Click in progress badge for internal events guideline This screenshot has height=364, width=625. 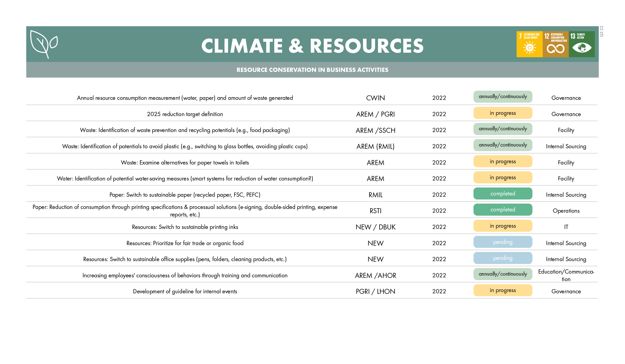pos(502,290)
